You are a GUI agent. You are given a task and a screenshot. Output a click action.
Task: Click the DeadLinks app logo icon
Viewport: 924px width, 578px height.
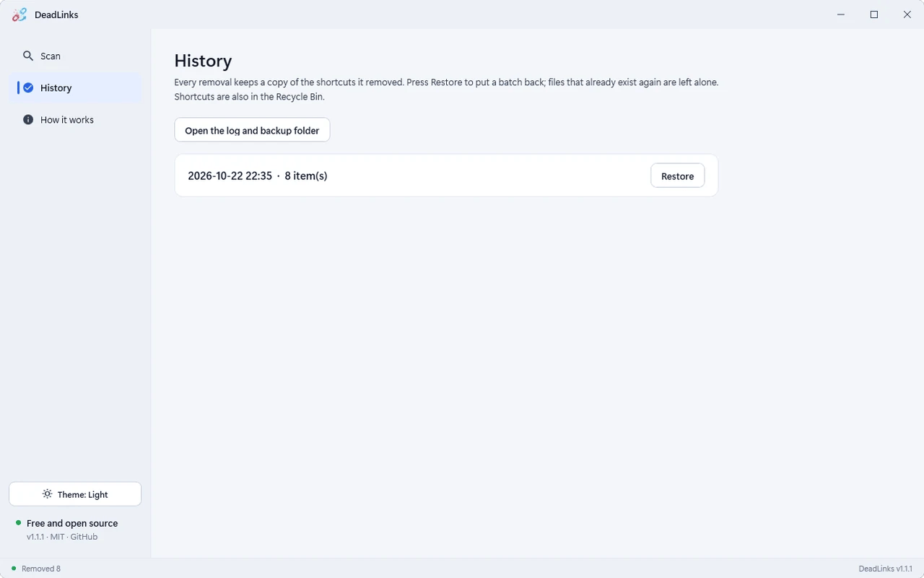19,14
